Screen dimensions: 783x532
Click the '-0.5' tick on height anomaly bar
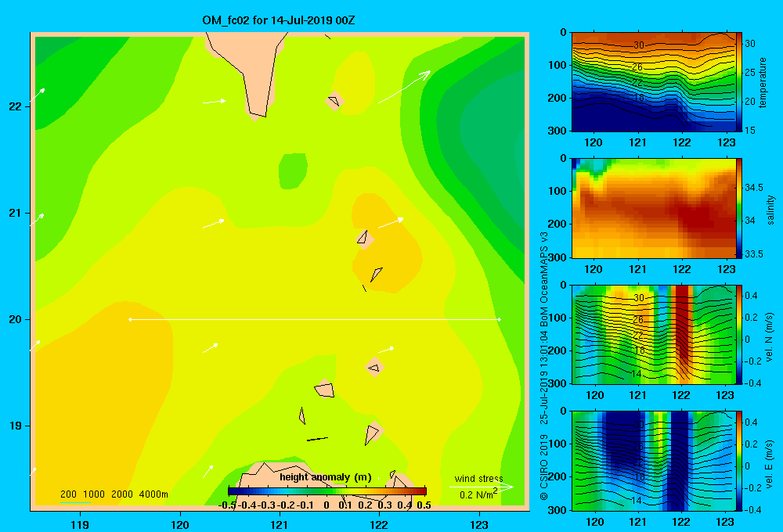228,505
